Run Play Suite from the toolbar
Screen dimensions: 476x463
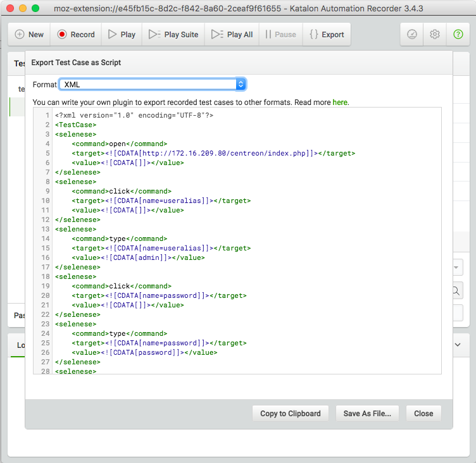(173, 35)
